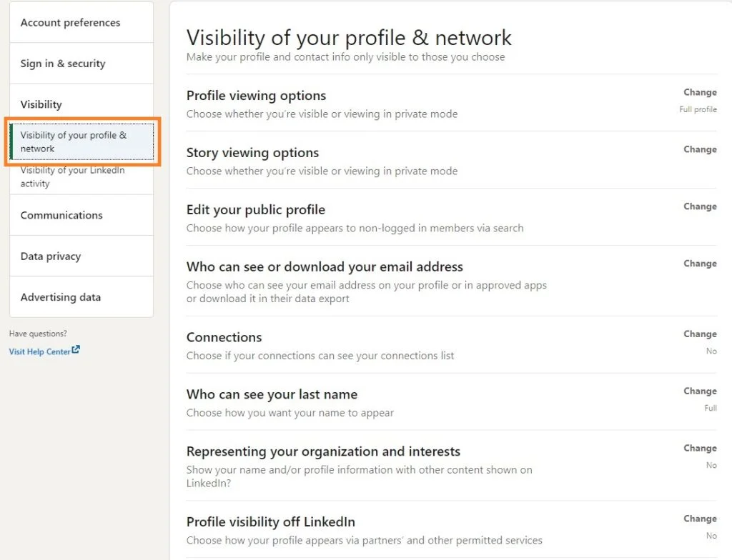The height and width of the screenshot is (560, 732).
Task: Click Change for Edit your public profile
Action: click(699, 206)
